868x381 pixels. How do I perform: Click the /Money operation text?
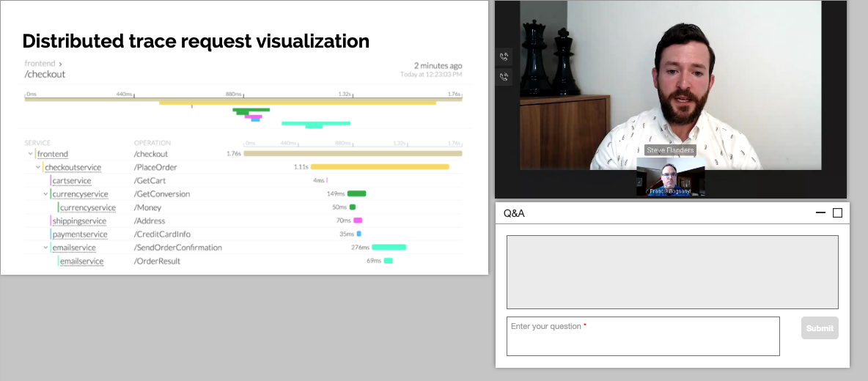148,207
